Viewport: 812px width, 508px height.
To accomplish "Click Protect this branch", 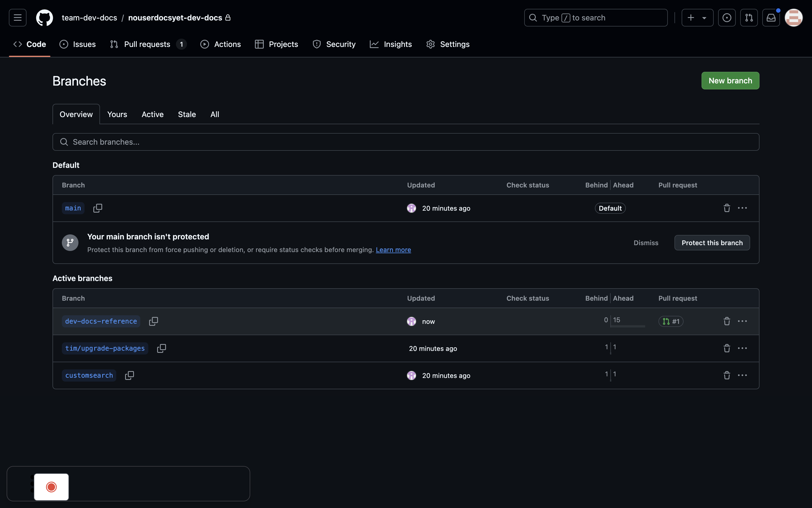I will [711, 243].
